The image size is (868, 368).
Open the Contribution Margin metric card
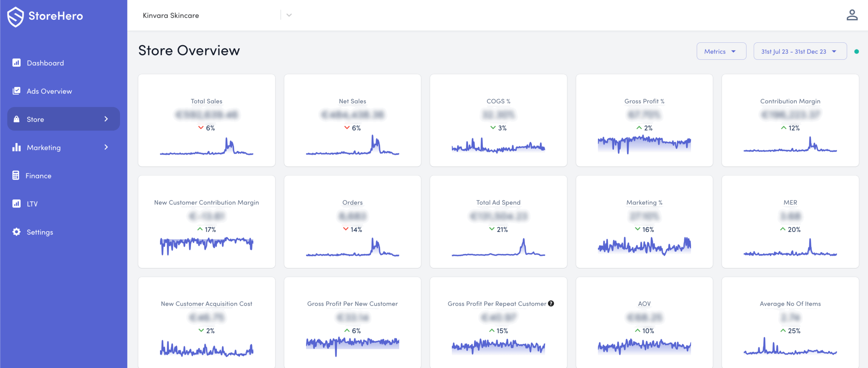pos(790,120)
